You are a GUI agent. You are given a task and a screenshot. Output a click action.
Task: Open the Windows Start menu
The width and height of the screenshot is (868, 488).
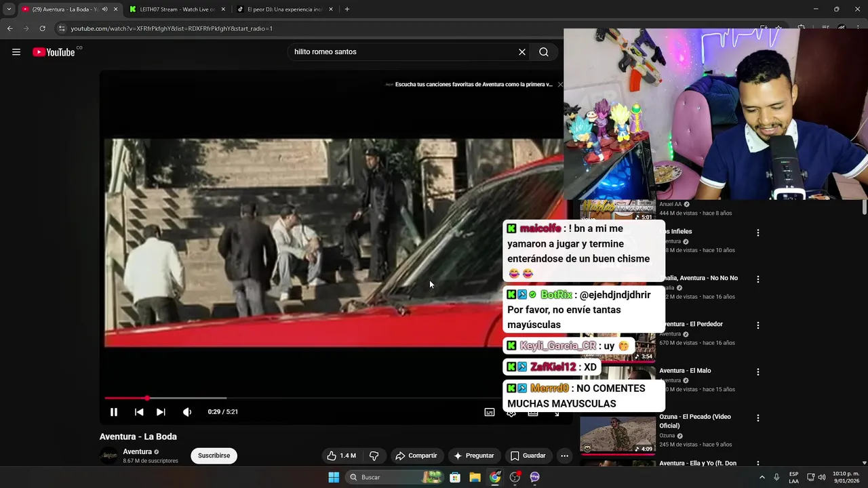point(334,477)
